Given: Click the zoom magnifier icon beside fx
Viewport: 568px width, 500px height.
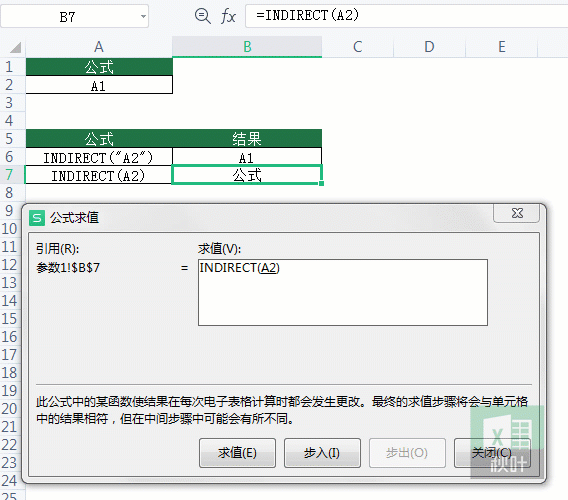Looking at the screenshot, I should point(202,16).
